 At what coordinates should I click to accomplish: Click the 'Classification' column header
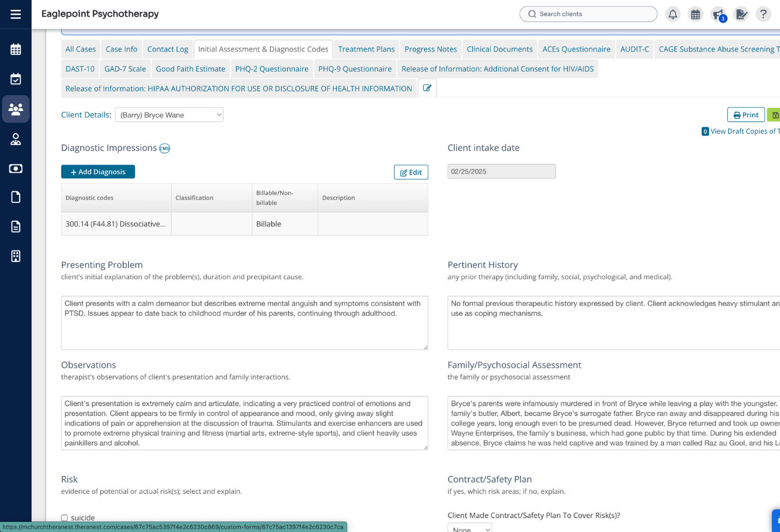click(x=212, y=198)
